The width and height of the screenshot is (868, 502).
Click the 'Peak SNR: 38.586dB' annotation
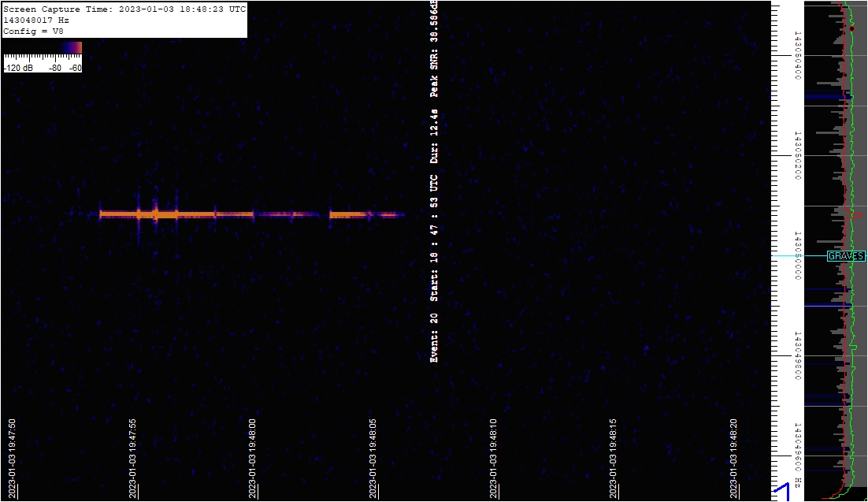point(434,49)
